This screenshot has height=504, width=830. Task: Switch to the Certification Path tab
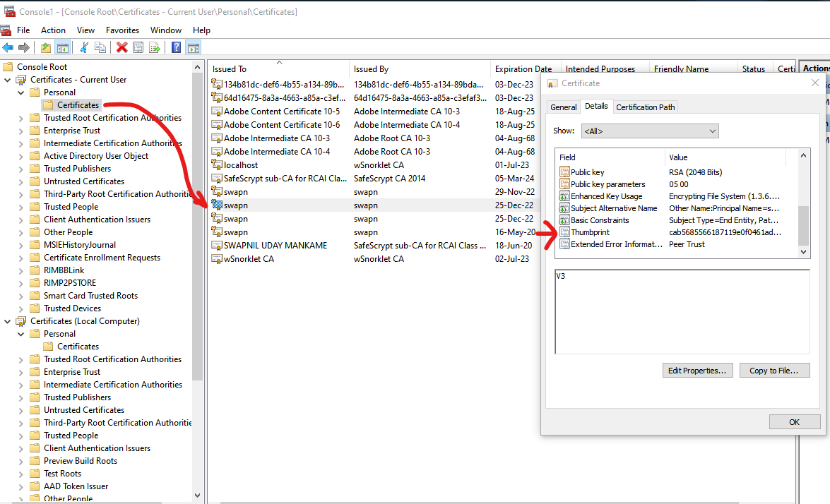coord(645,107)
